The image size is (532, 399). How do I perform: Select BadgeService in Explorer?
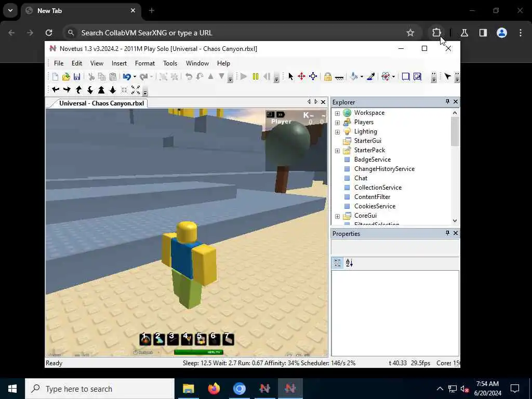click(x=373, y=159)
